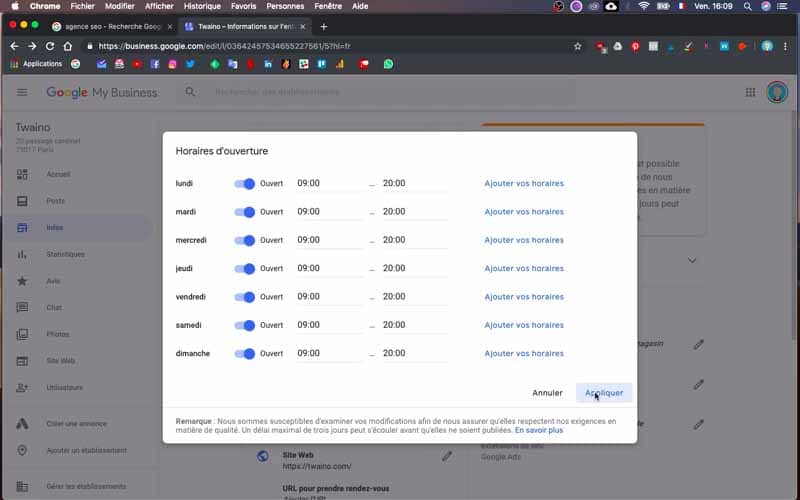800x500 pixels.
Task: Open mardi opening time 09:00 picker
Action: (x=330, y=212)
